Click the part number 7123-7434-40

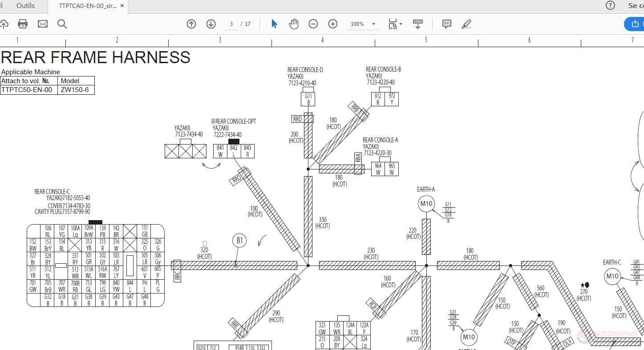coord(189,134)
